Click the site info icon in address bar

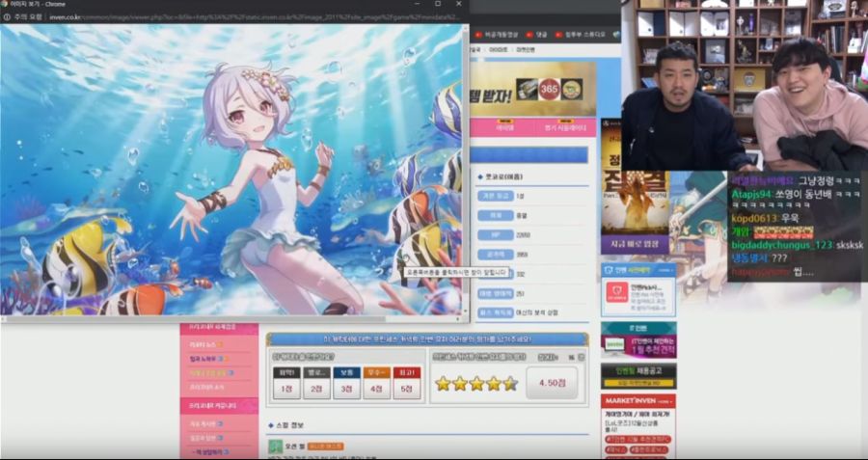click(x=8, y=17)
